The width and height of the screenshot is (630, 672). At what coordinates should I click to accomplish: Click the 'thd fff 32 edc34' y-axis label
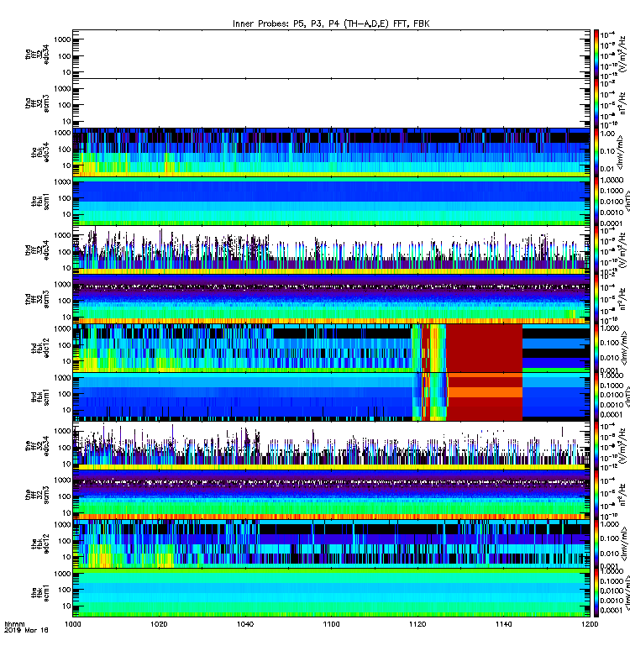(x=37, y=249)
